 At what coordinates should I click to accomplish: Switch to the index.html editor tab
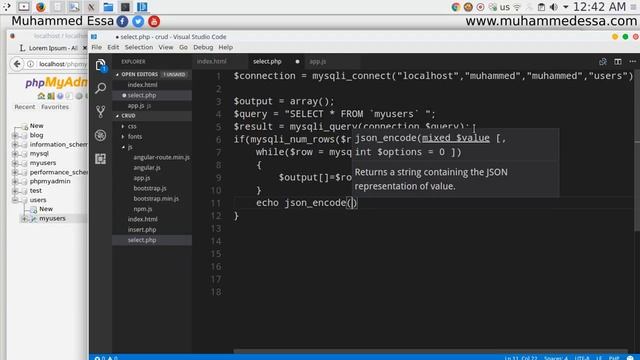(x=220, y=62)
